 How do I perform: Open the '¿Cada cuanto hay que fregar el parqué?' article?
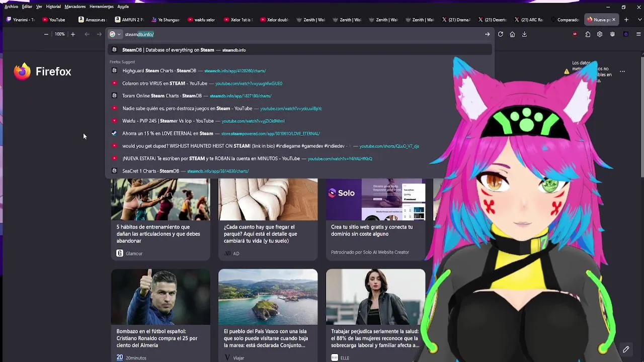pyautogui.click(x=268, y=219)
